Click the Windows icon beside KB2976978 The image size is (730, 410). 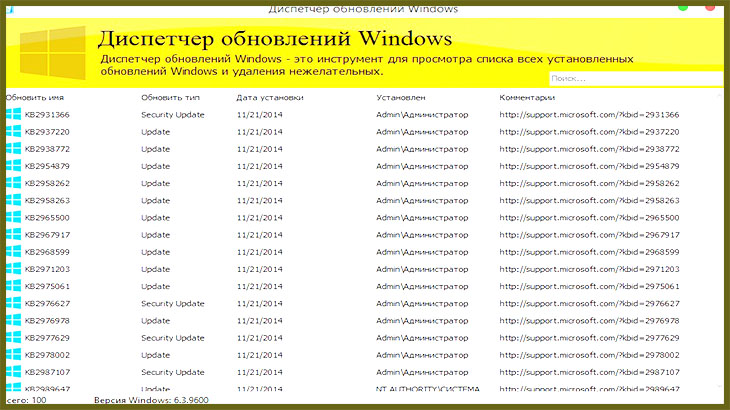pos(14,320)
